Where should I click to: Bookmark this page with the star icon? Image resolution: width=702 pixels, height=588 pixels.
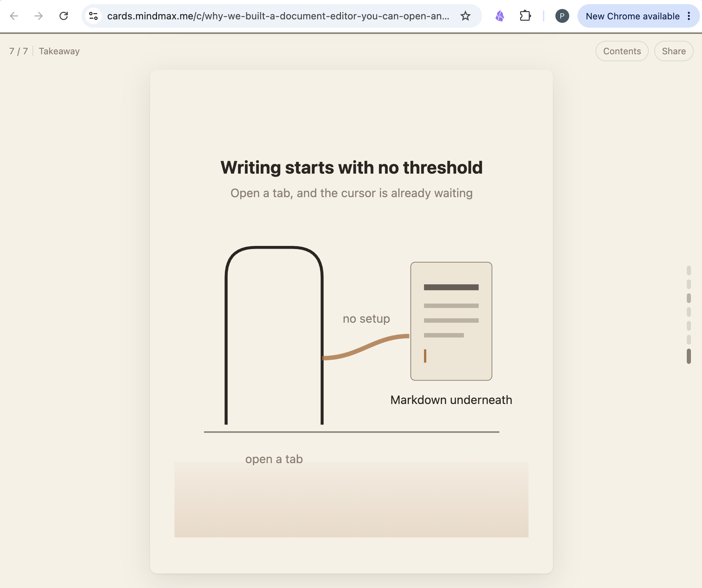pyautogui.click(x=465, y=16)
